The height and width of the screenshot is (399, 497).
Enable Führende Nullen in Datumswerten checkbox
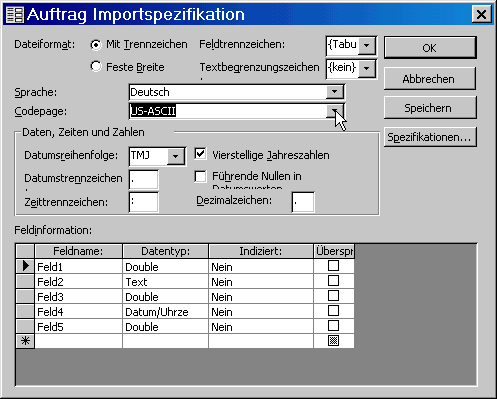pos(200,176)
